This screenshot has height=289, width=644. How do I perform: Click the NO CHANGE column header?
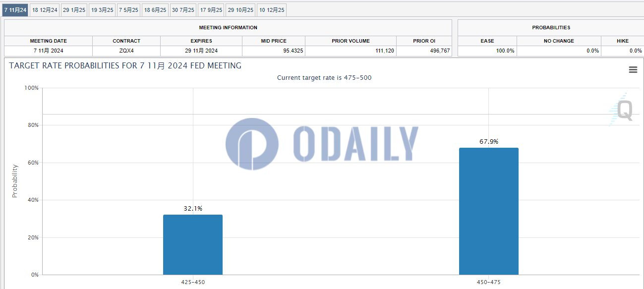(x=559, y=41)
